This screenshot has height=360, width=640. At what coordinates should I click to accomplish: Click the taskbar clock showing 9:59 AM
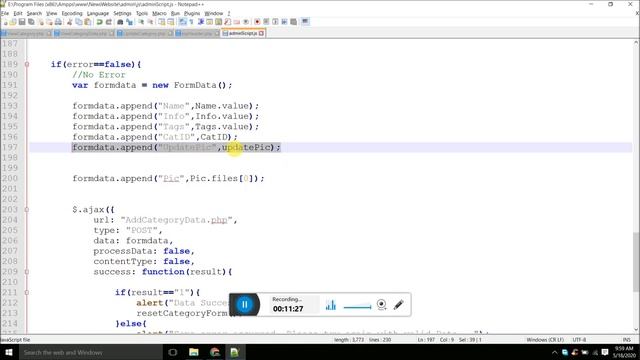click(623, 352)
